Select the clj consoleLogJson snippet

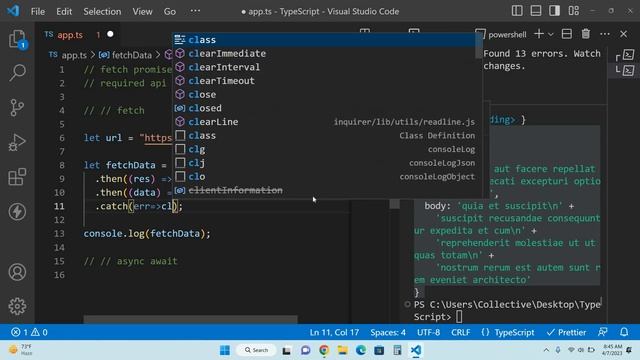[x=324, y=163]
